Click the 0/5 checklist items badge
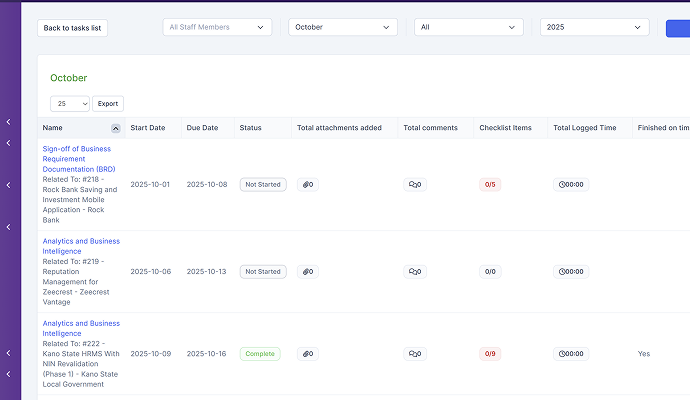This screenshot has height=400, width=690. [x=490, y=185]
